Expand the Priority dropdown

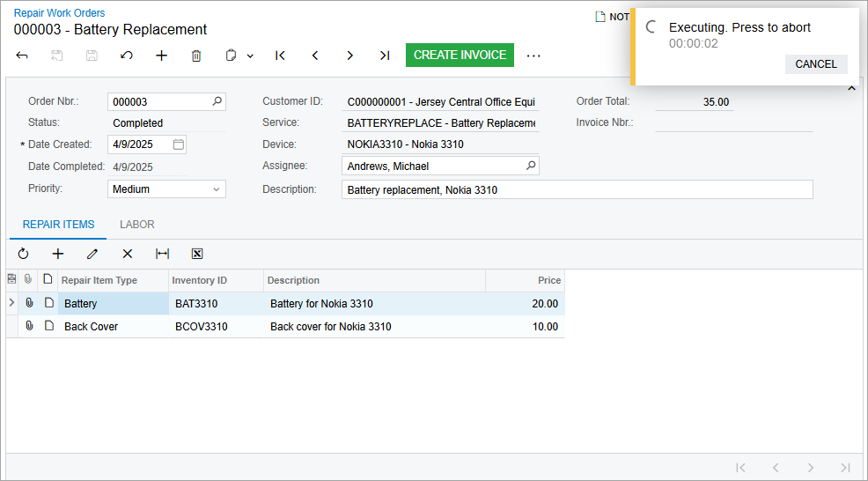pyautogui.click(x=217, y=189)
